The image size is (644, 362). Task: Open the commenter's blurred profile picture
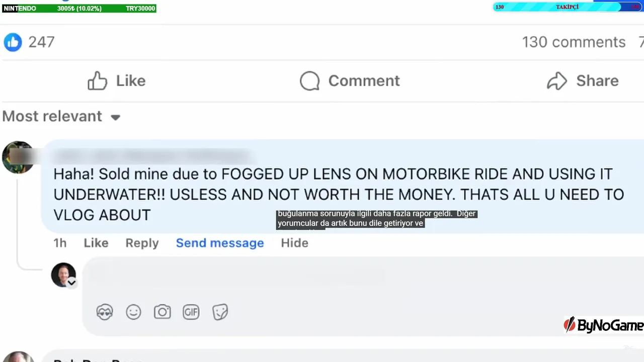(x=18, y=157)
